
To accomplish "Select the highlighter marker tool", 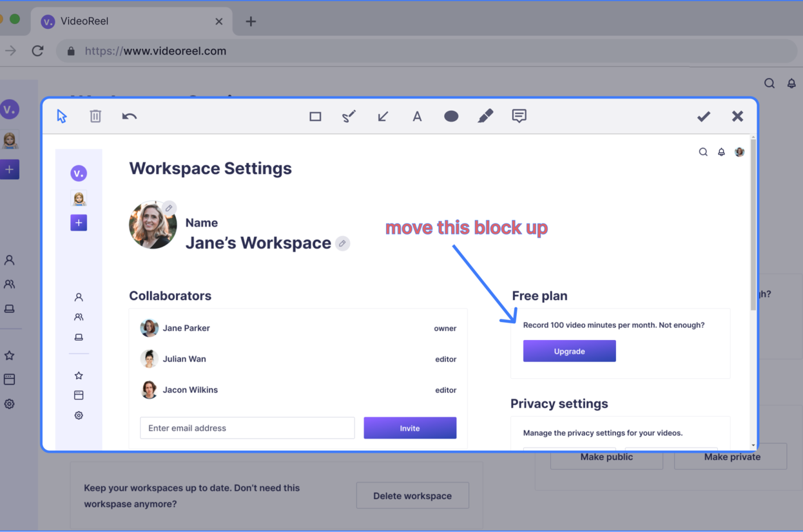I will click(485, 116).
